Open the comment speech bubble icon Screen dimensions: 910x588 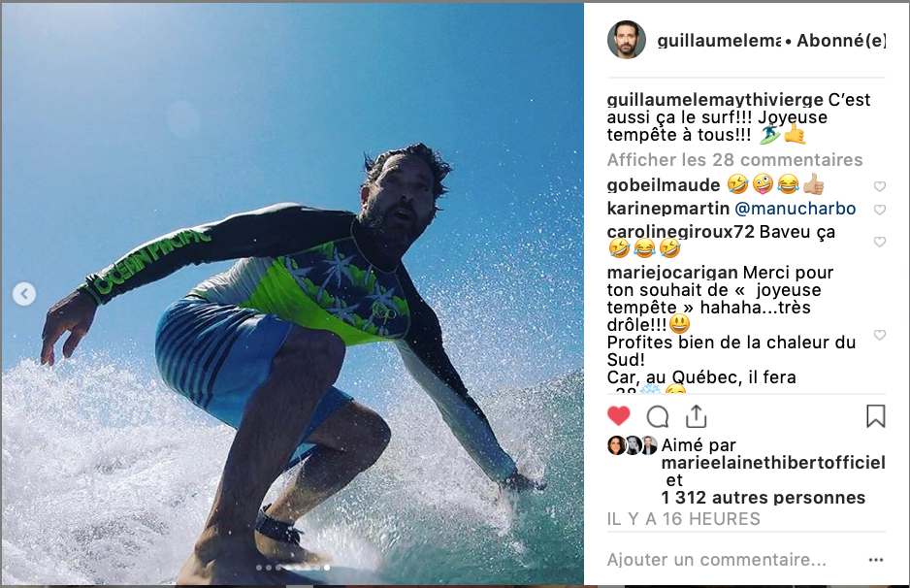[658, 417]
